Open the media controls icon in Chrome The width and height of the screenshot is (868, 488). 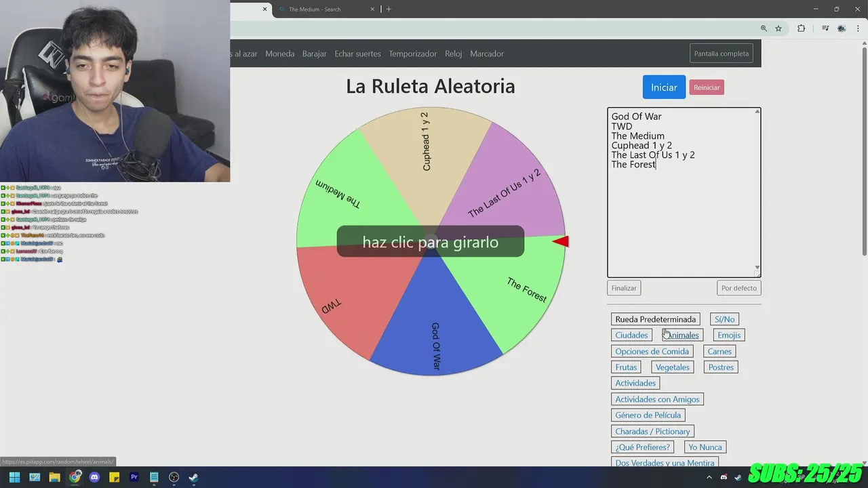(825, 28)
